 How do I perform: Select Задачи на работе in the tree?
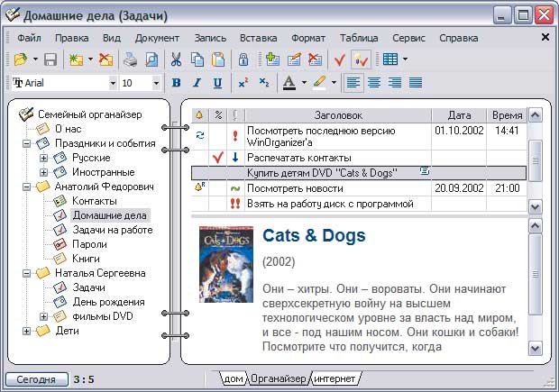click(113, 230)
